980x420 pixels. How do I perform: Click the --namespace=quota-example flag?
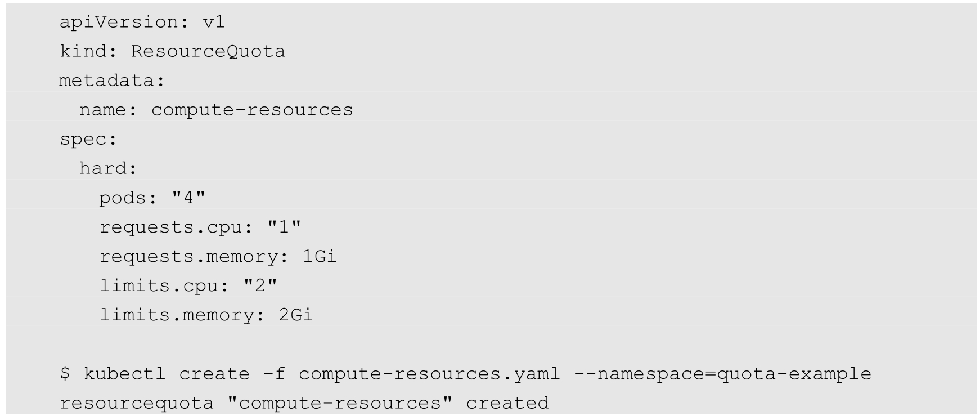tap(722, 374)
